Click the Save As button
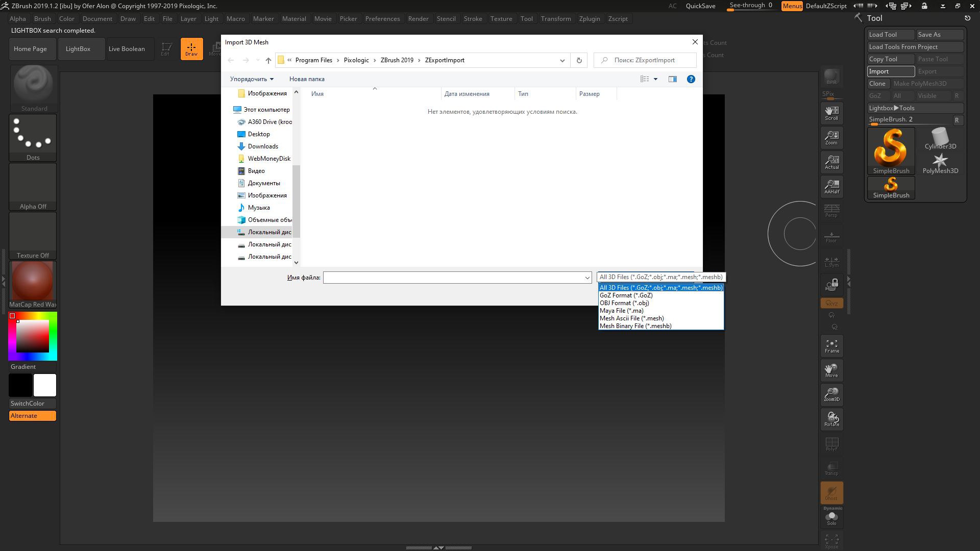 tap(940, 35)
